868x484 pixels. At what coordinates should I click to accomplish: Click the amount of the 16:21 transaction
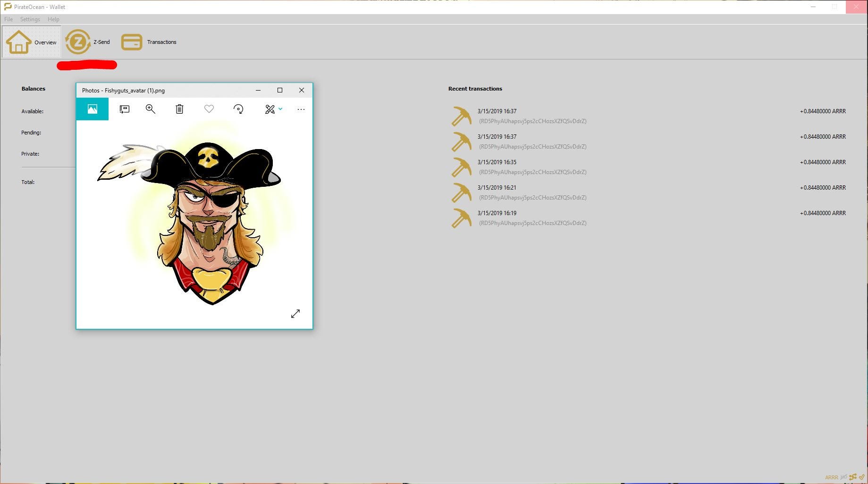tap(823, 188)
